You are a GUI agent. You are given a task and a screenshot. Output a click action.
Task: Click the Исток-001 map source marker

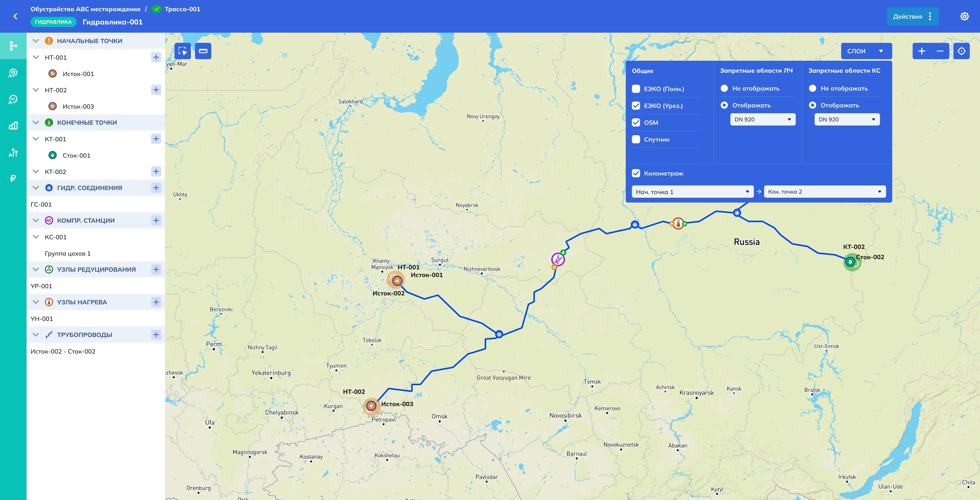click(397, 281)
